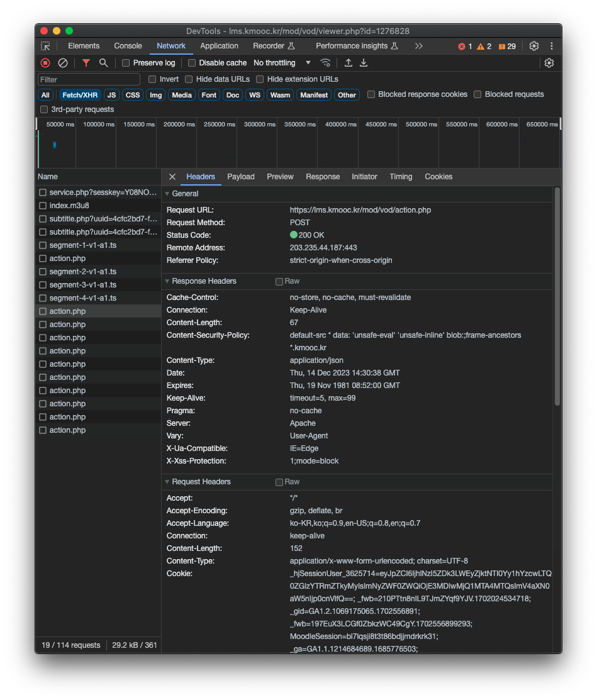Select the Media filter type
The height and width of the screenshot is (700, 597).
coord(182,95)
